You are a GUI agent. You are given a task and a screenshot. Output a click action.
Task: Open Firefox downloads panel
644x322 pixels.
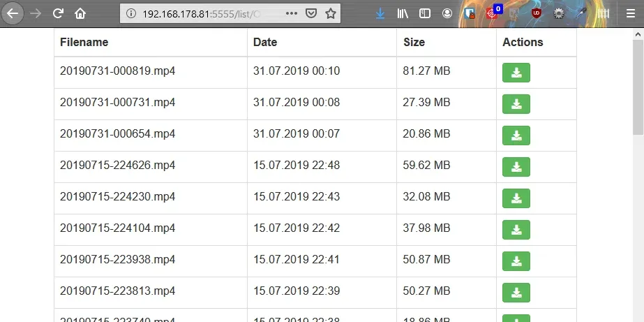(380, 13)
